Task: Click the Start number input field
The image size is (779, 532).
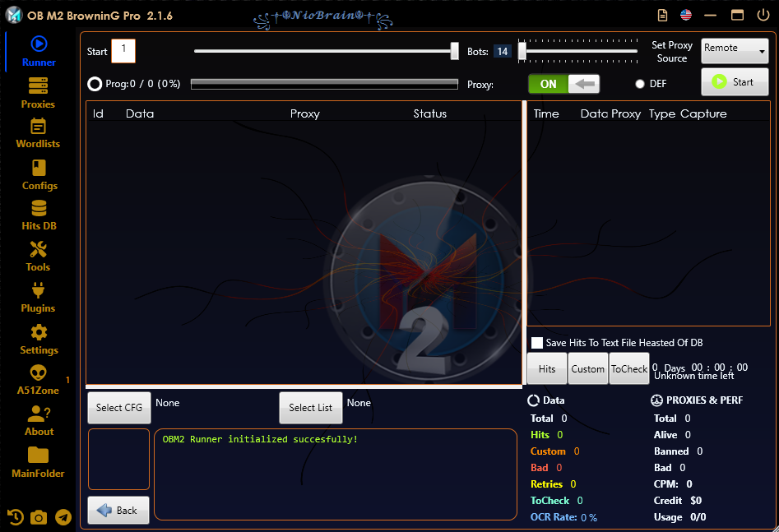Action: coord(123,51)
